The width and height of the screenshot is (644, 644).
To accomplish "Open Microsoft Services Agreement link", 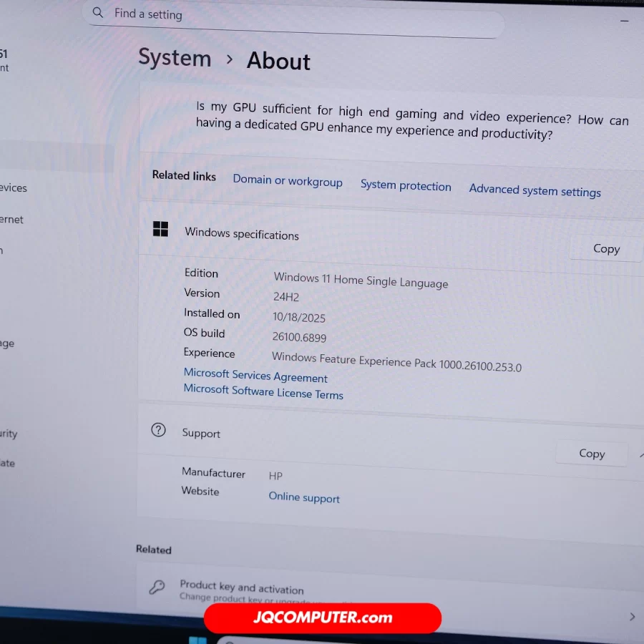I will (x=255, y=376).
